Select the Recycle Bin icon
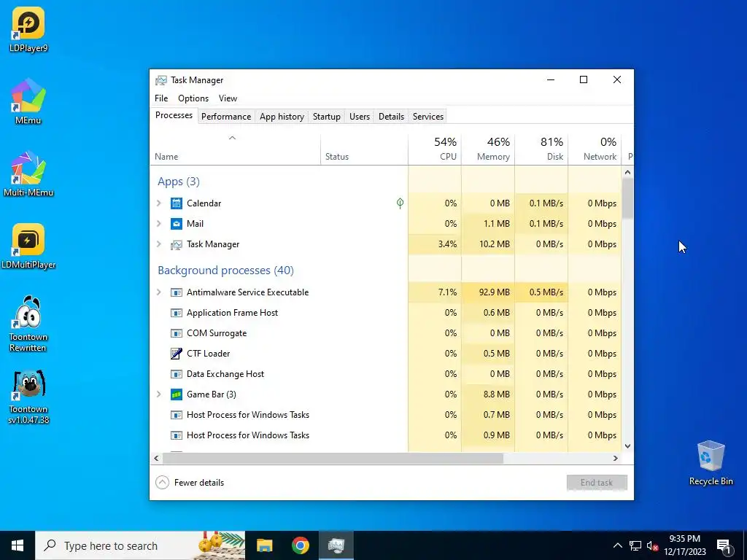 pyautogui.click(x=711, y=463)
